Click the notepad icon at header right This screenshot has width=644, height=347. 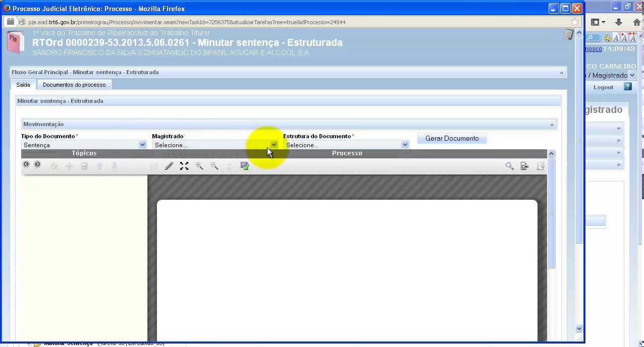569,34
